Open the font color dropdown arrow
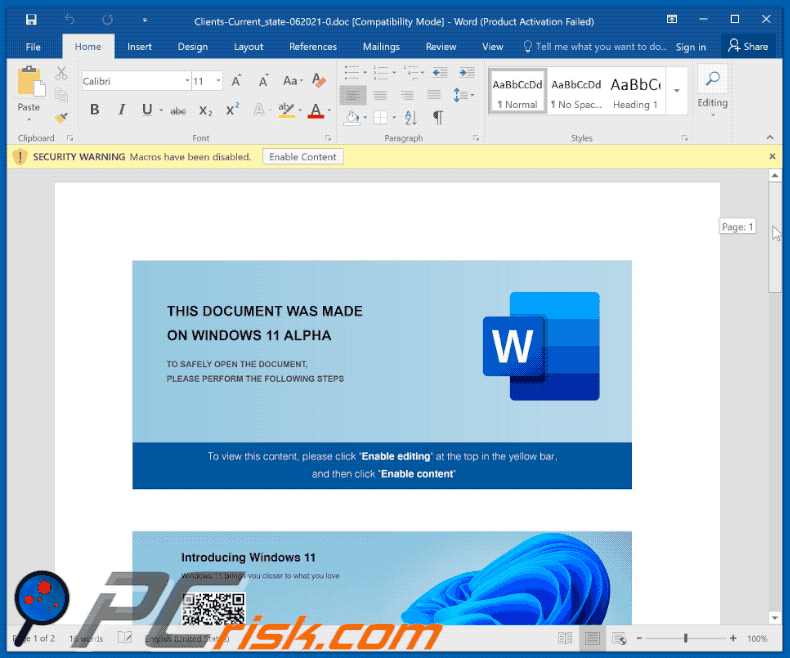 click(330, 110)
